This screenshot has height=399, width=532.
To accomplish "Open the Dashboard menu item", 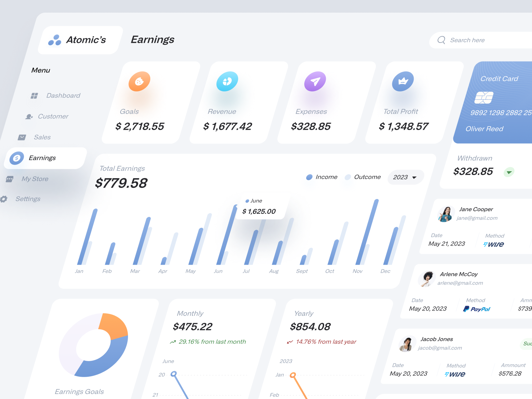I will coord(56,96).
